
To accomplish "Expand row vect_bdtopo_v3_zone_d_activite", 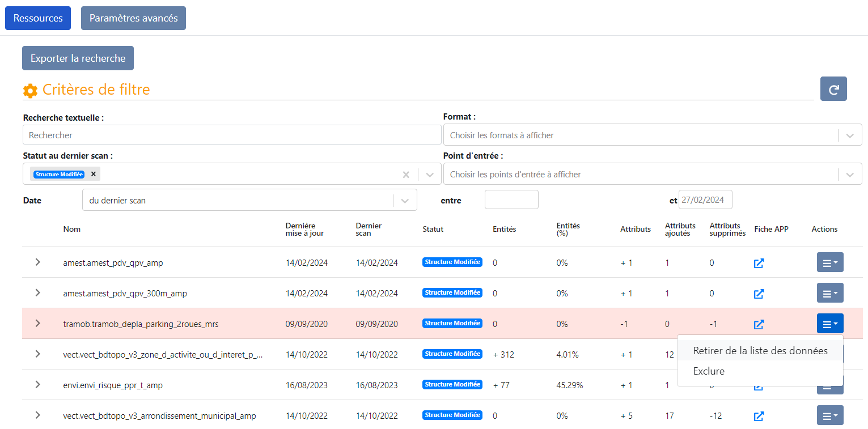I will 37,354.
